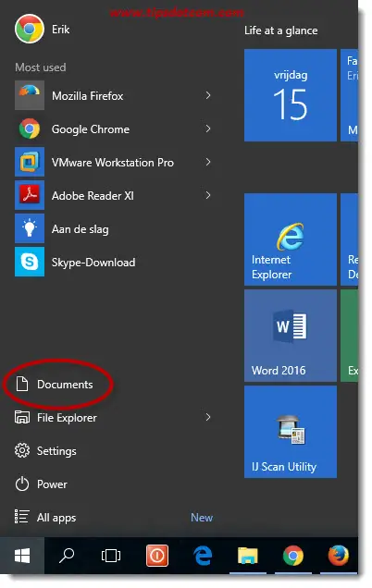Open File Explorer from the taskbar

click(x=248, y=556)
